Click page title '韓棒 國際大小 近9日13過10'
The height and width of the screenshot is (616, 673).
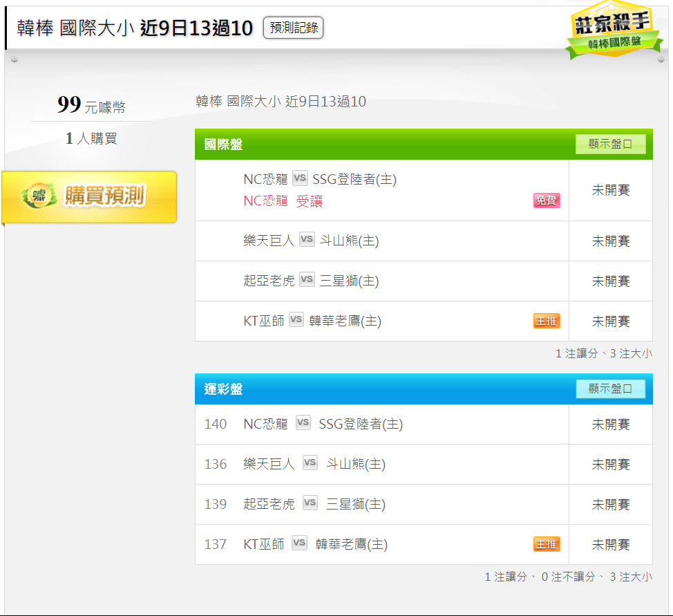(135, 28)
